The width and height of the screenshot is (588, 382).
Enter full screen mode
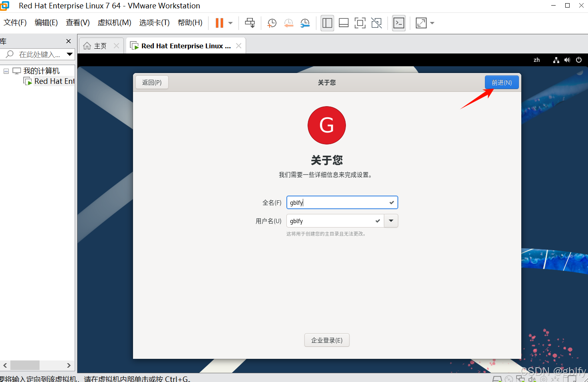[x=360, y=23]
